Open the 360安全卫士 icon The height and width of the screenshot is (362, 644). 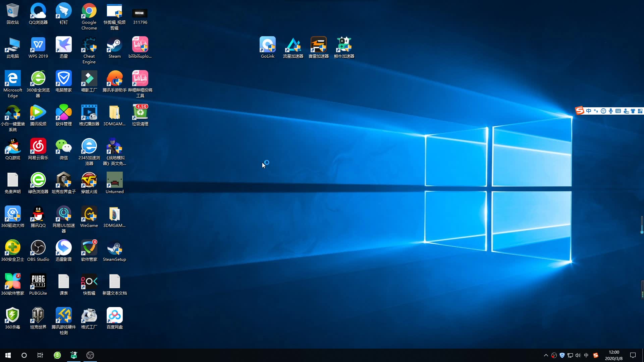(x=13, y=251)
